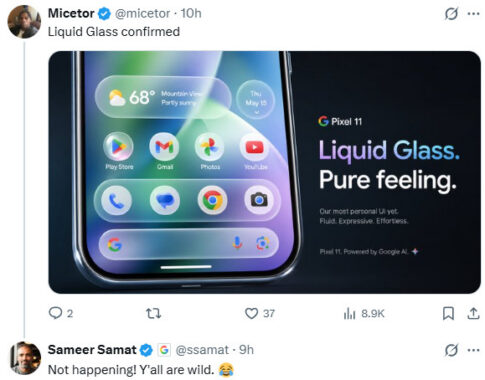This screenshot has width=485, height=380.
Task: Open Micetor's profile picture
Action: [24, 22]
